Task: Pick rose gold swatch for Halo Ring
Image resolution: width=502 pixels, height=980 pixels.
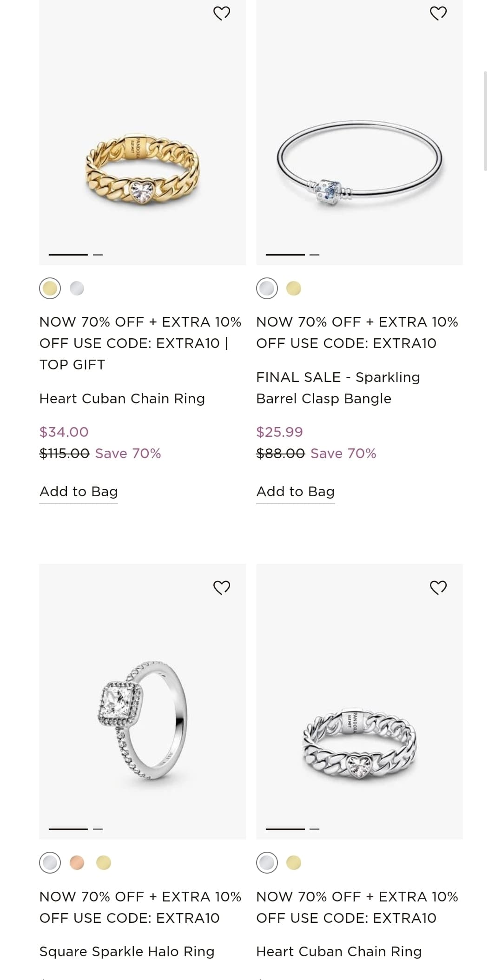Action: click(77, 863)
